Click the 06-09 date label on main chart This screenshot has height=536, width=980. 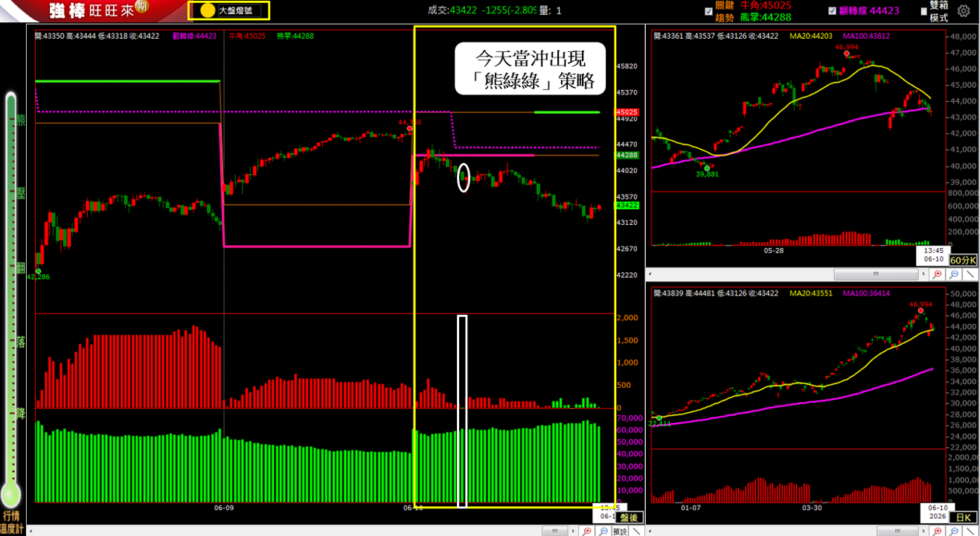click(224, 508)
